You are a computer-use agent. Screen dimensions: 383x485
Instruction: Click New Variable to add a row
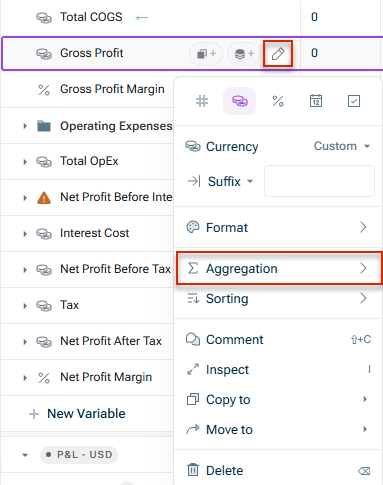click(x=77, y=414)
